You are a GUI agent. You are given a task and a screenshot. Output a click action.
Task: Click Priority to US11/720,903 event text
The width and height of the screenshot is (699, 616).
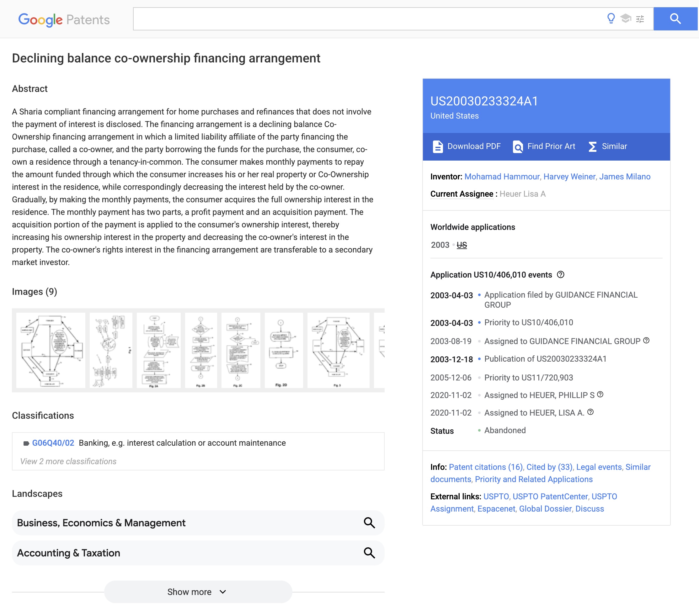[528, 377]
